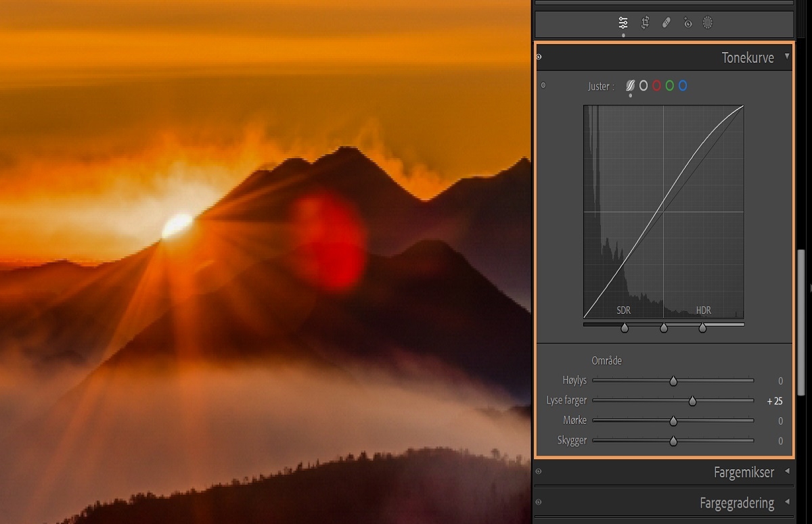Select the Masking tool
Screen dimensions: 812x524
tap(708, 22)
